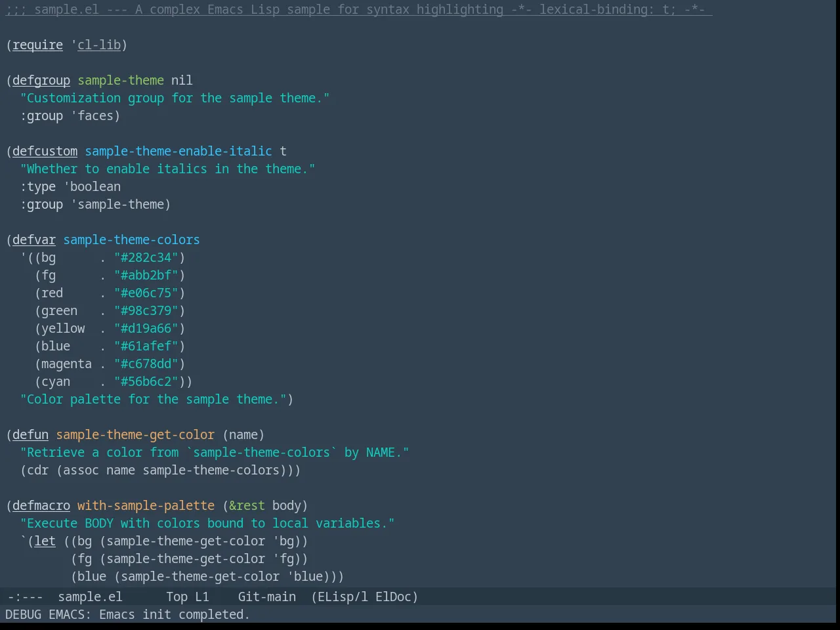
Task: Click the Customization group docstring
Action: click(x=175, y=98)
